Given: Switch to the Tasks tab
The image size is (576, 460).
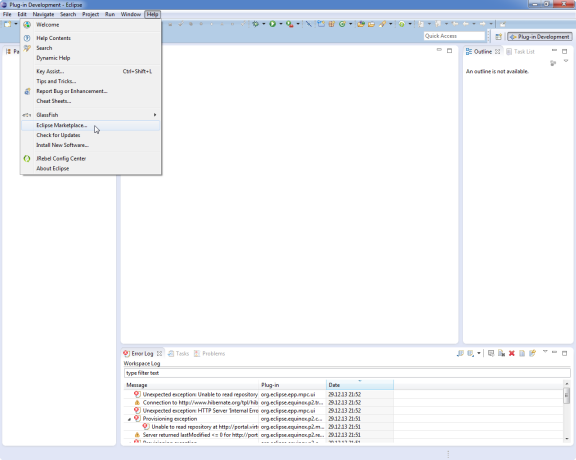Looking at the screenshot, I should pyautogui.click(x=179, y=353).
